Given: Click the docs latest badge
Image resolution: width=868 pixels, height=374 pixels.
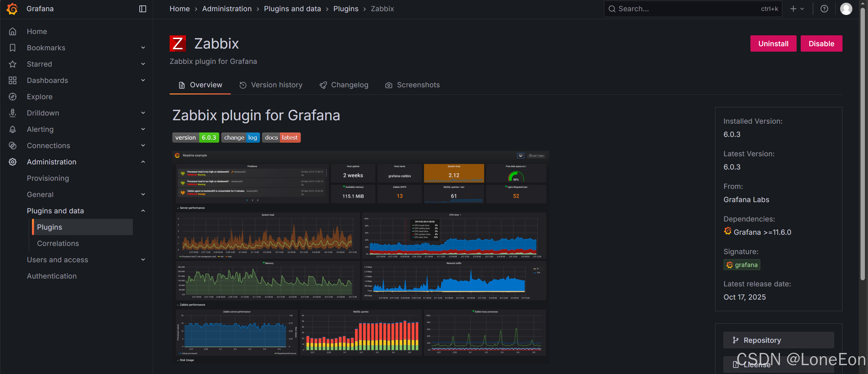Looking at the screenshot, I should click(x=281, y=138).
